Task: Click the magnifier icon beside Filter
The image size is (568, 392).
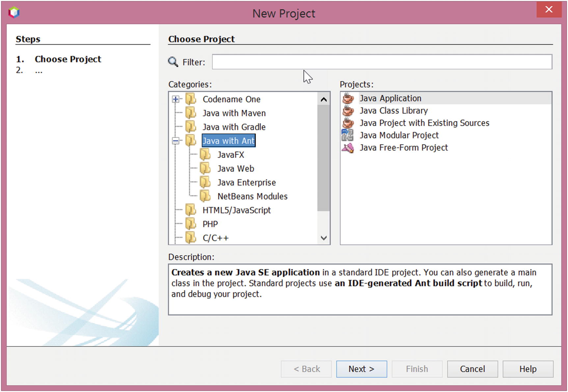Action: pos(173,62)
